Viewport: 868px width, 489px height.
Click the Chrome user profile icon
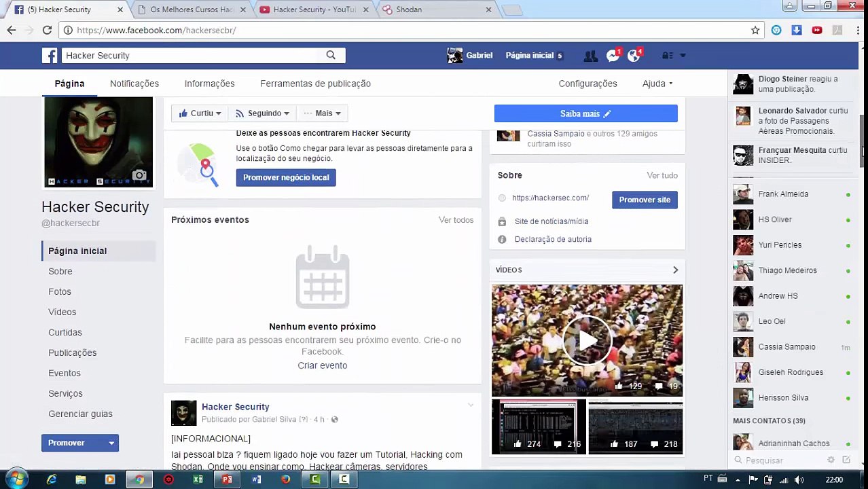(789, 6)
